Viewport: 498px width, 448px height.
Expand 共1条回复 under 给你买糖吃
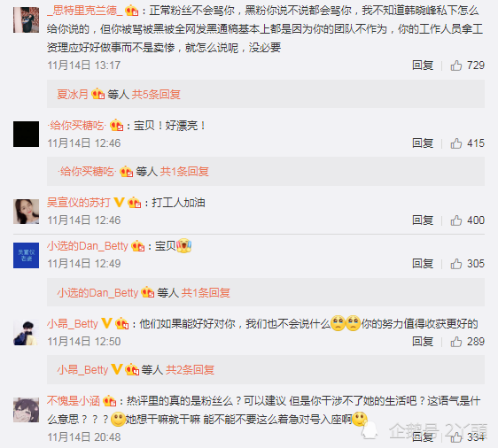pos(184,172)
